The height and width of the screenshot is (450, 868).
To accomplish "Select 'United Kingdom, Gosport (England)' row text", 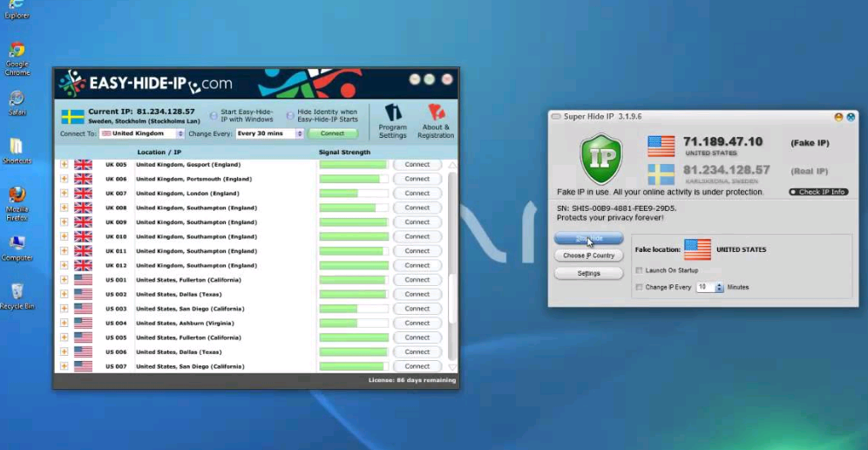I will pyautogui.click(x=188, y=165).
